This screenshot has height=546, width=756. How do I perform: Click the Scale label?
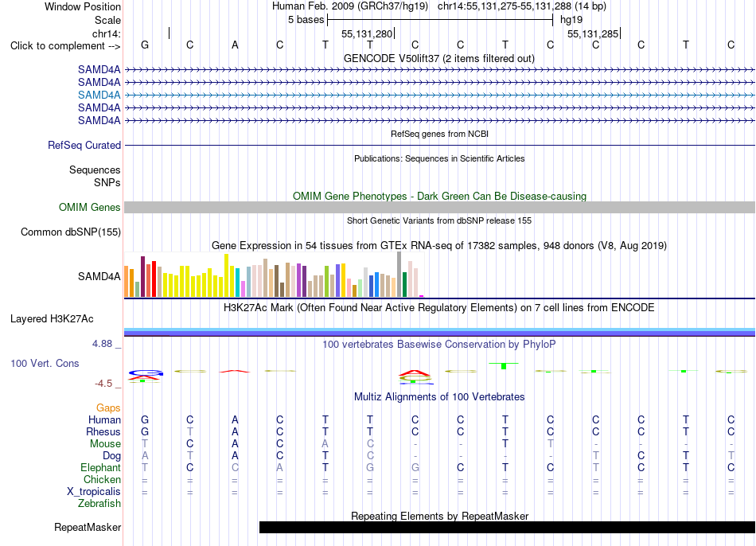(x=107, y=20)
